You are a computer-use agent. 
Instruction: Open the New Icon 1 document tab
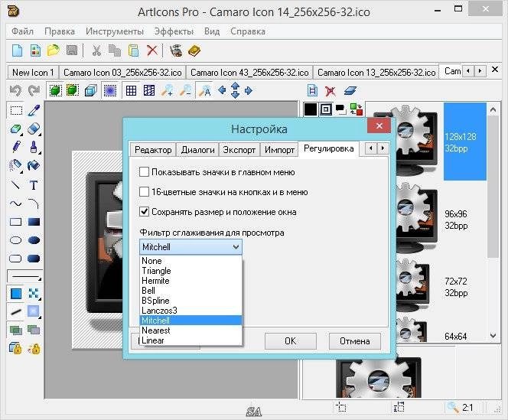[33, 72]
